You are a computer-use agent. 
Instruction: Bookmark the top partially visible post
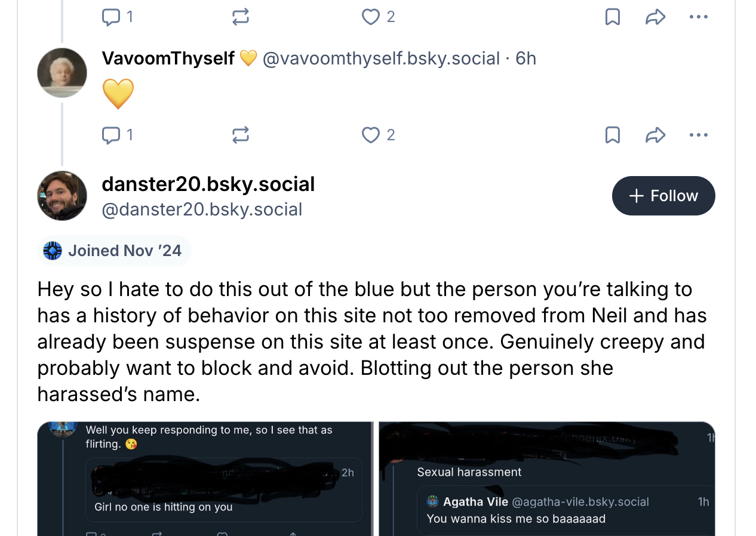click(612, 17)
